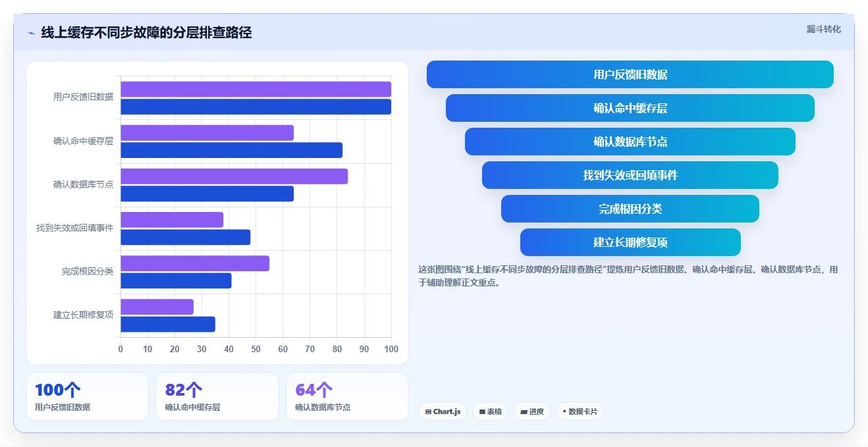Click the blue bar for 建立长期修复项
Image resolution: width=868 pixels, height=447 pixels.
(168, 324)
